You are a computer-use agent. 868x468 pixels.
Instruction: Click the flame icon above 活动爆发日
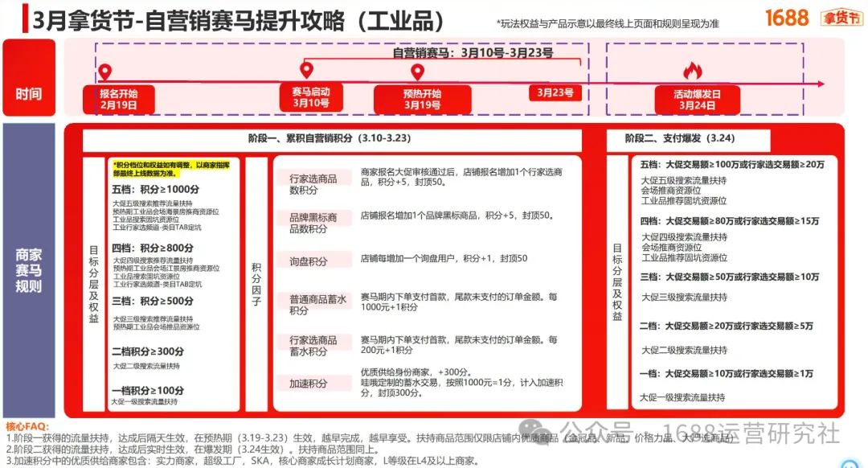point(693,70)
